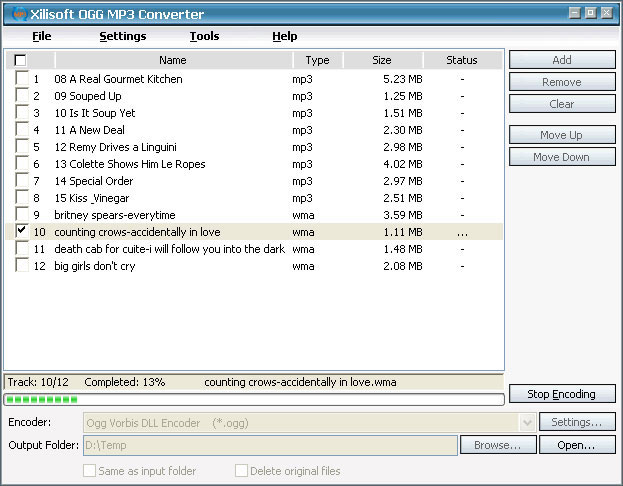Open the Tools menu

(204, 36)
